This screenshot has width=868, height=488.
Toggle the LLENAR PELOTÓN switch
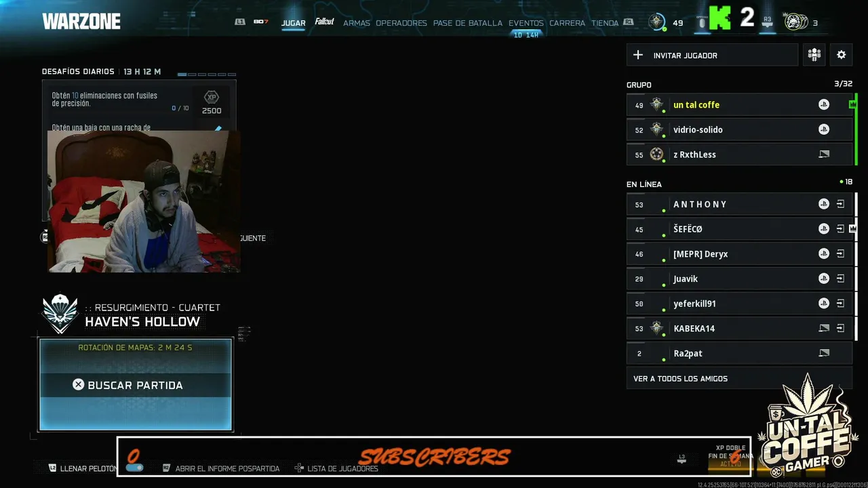tap(134, 468)
